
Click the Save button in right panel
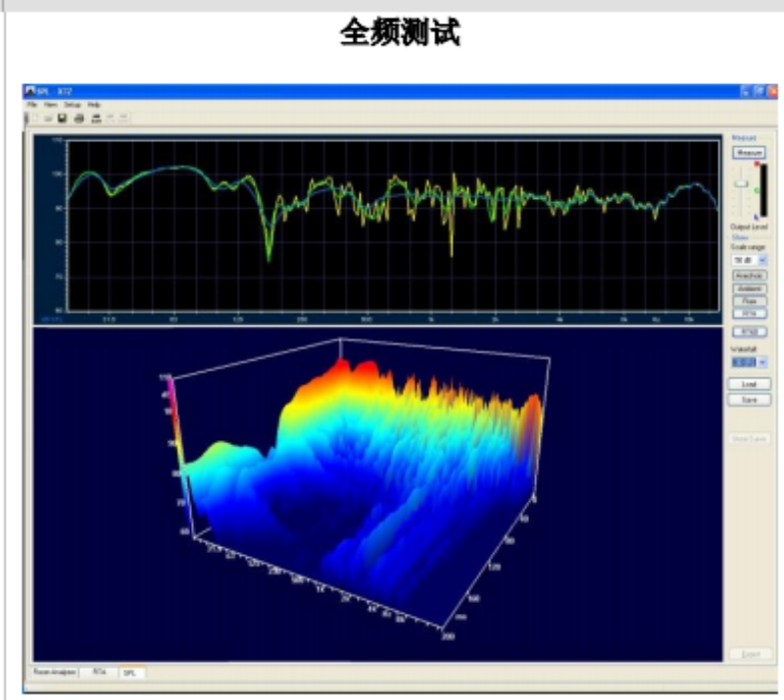(750, 400)
